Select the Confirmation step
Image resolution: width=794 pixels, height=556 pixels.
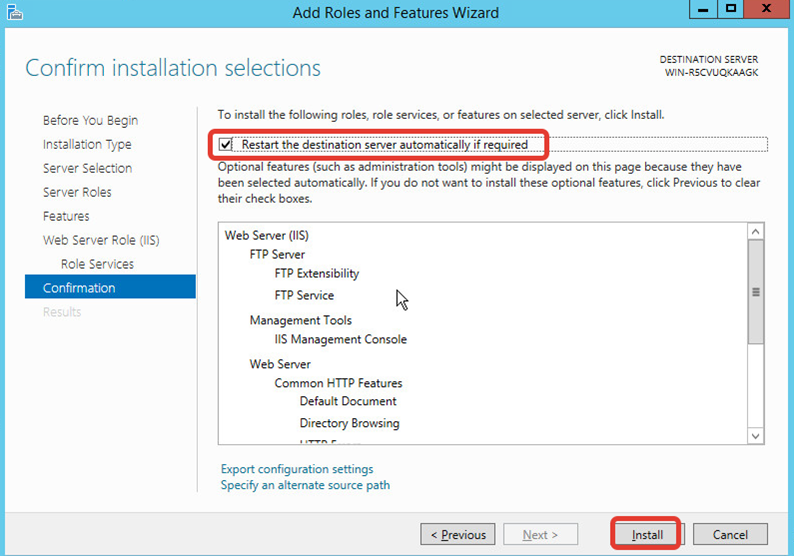pyautogui.click(x=79, y=288)
